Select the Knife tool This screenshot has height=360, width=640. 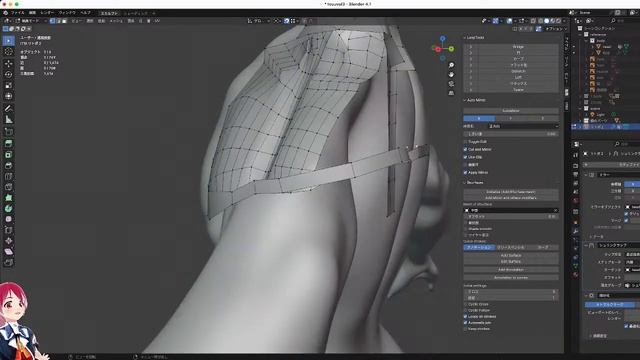point(9,187)
